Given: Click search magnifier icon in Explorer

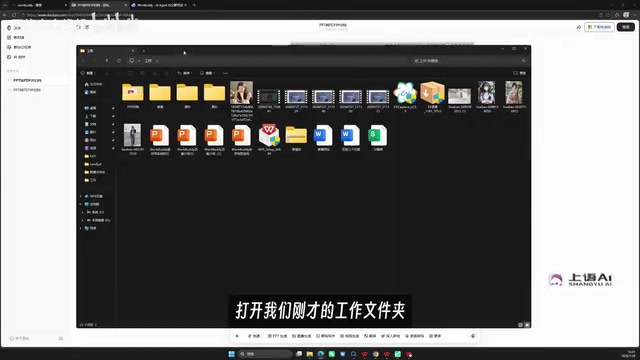Looking at the screenshot, I should (524, 61).
